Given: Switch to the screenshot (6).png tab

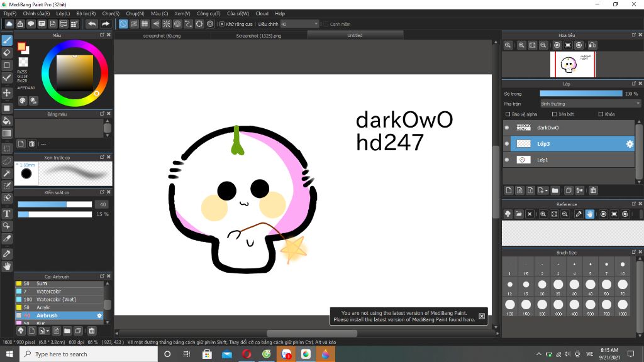Looking at the screenshot, I should coord(162,36).
